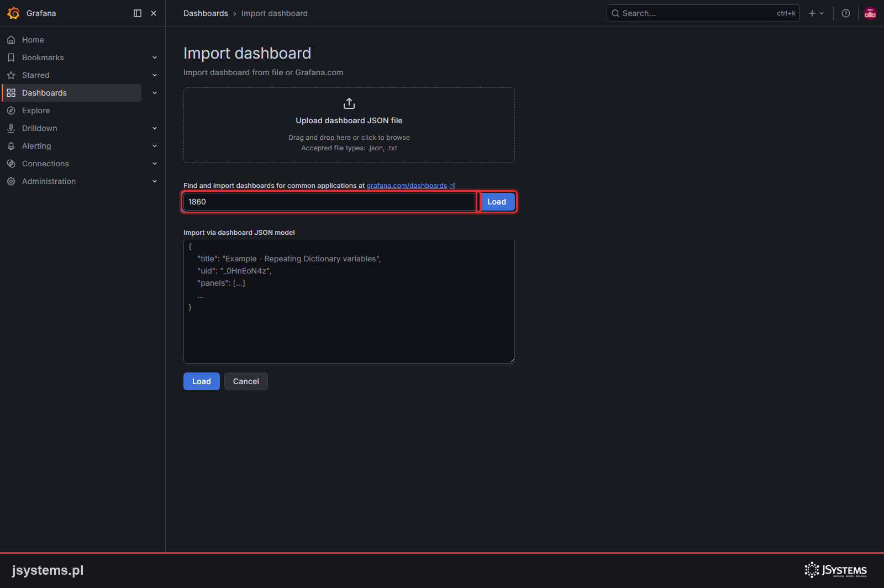Image resolution: width=884 pixels, height=588 pixels.
Task: Click the Import dashboard breadcrumb text
Action: point(275,13)
